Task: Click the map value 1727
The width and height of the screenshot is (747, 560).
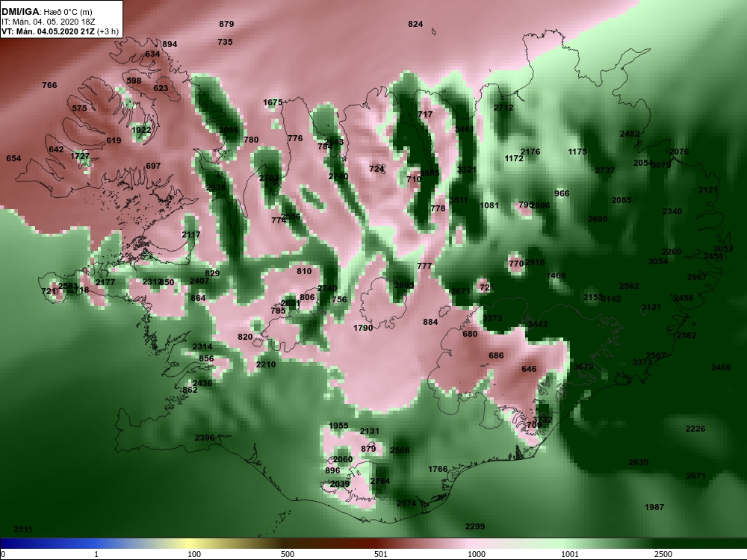Action: pyautogui.click(x=80, y=156)
